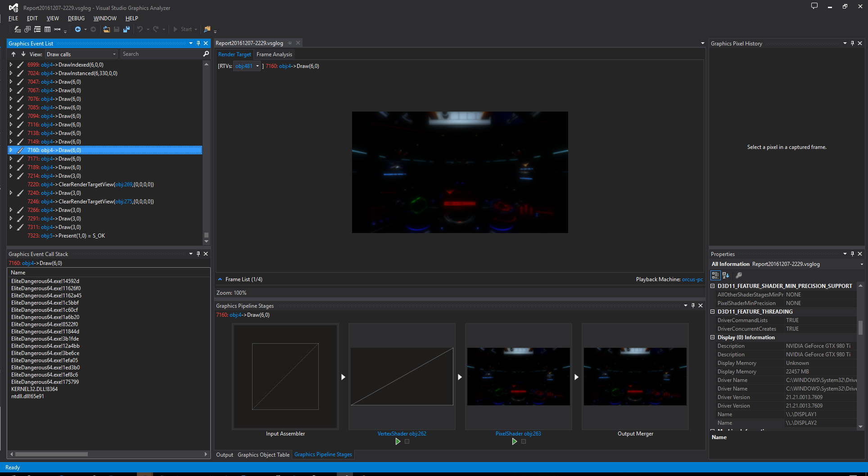Navigate backward with the blue arrow
This screenshot has width=868, height=476.
78,29
